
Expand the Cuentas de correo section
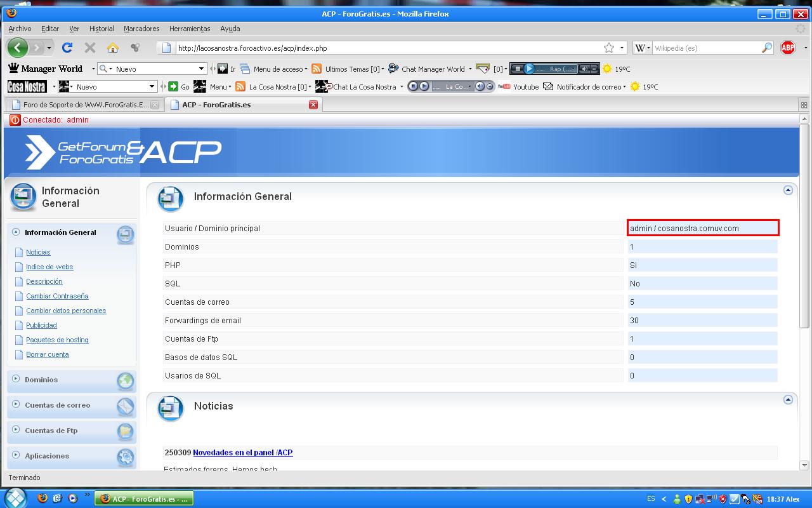pyautogui.click(x=72, y=405)
